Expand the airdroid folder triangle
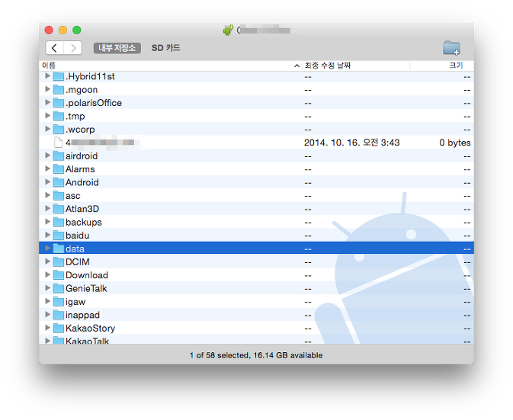 tap(47, 155)
